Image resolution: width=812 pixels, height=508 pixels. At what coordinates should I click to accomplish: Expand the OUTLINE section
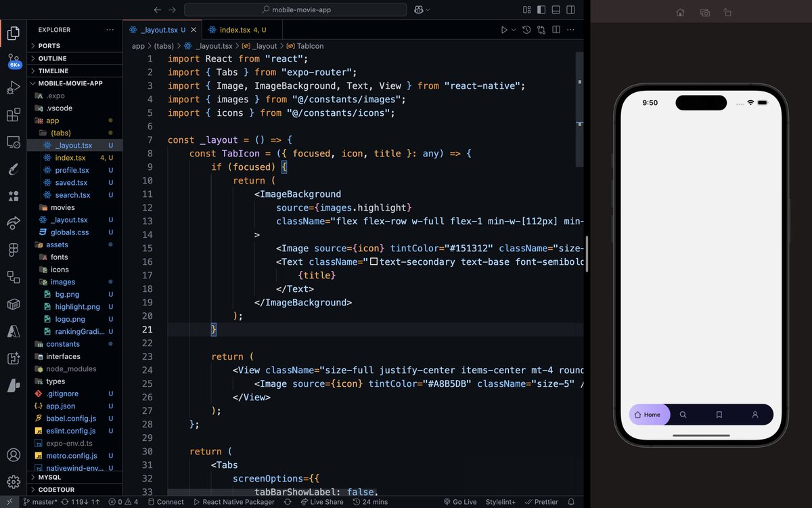(x=75, y=58)
